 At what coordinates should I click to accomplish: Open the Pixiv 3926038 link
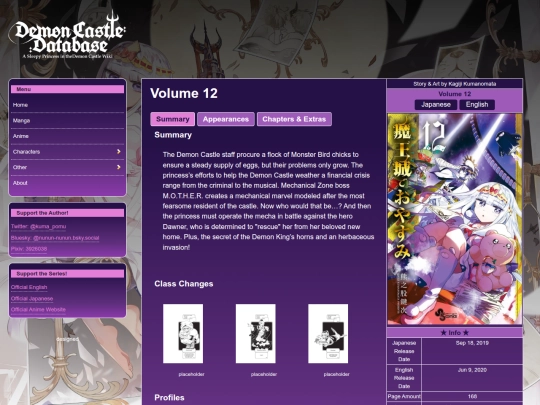29,249
